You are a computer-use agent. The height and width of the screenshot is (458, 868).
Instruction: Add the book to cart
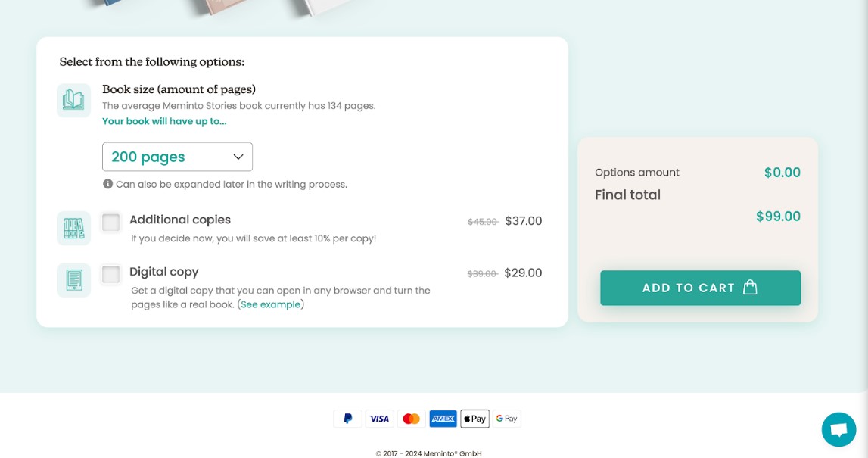(x=700, y=288)
